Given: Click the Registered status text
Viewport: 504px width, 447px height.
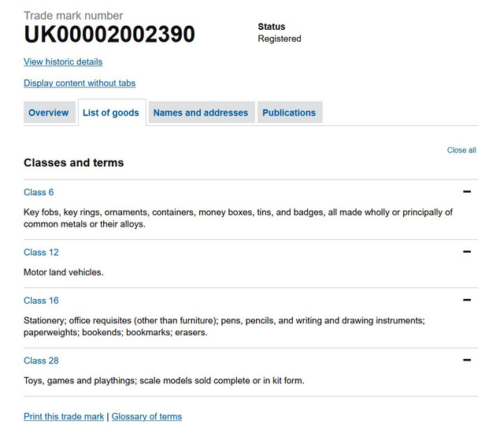Looking at the screenshot, I should click(280, 39).
